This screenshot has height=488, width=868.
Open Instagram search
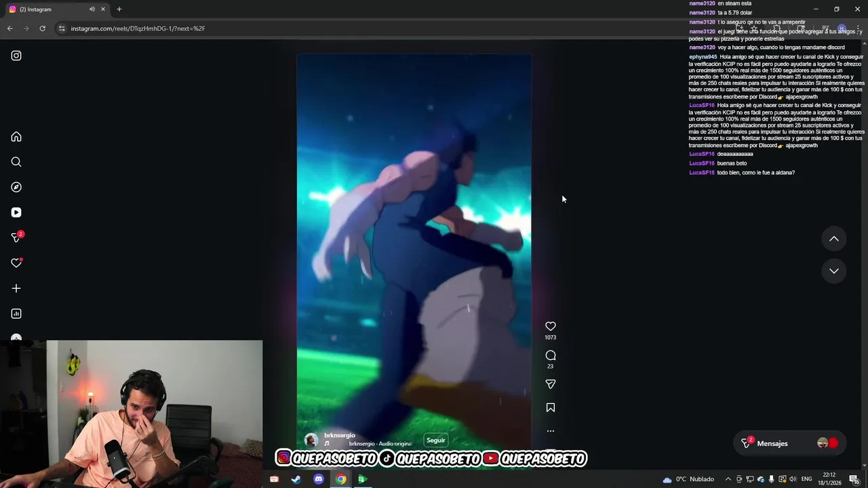(x=16, y=162)
